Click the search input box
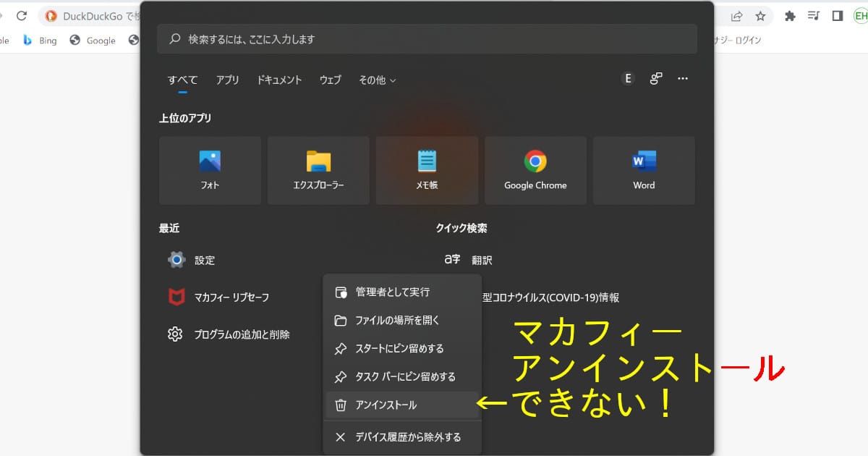The height and width of the screenshot is (456, 868). [427, 39]
